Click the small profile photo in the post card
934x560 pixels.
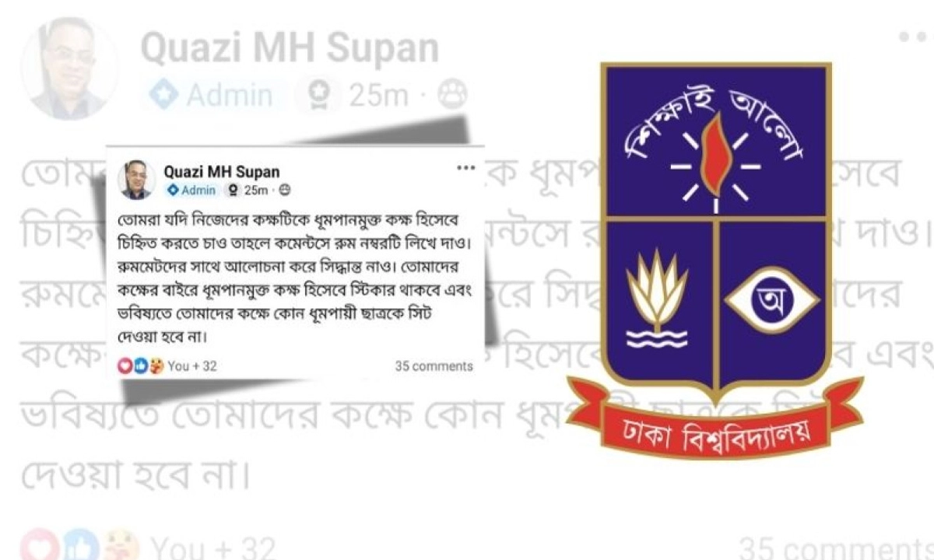(x=136, y=180)
